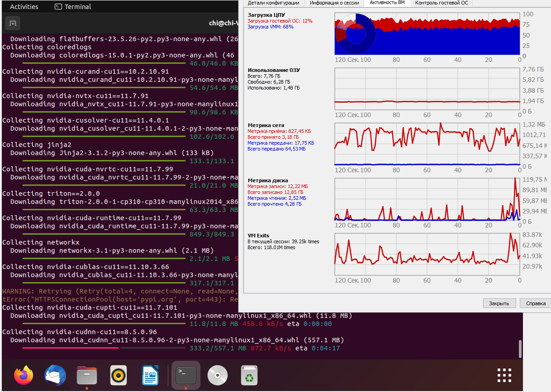
Task: Open Firefox from the dock
Action: click(24, 375)
